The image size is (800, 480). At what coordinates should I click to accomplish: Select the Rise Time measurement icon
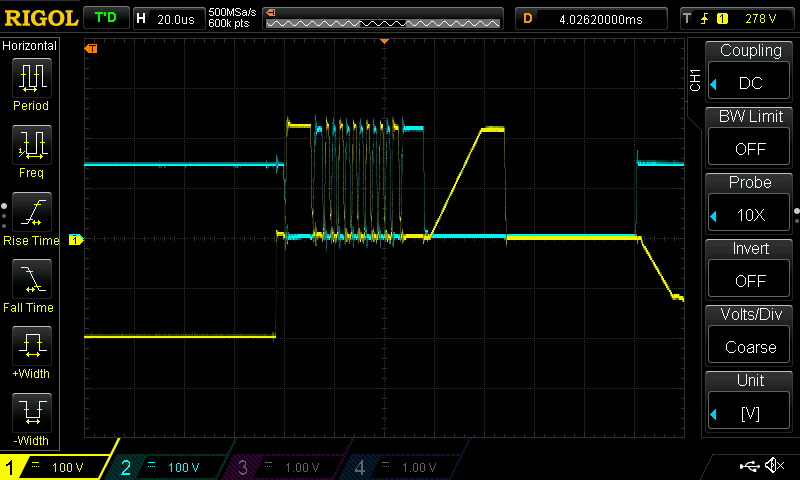(x=32, y=212)
